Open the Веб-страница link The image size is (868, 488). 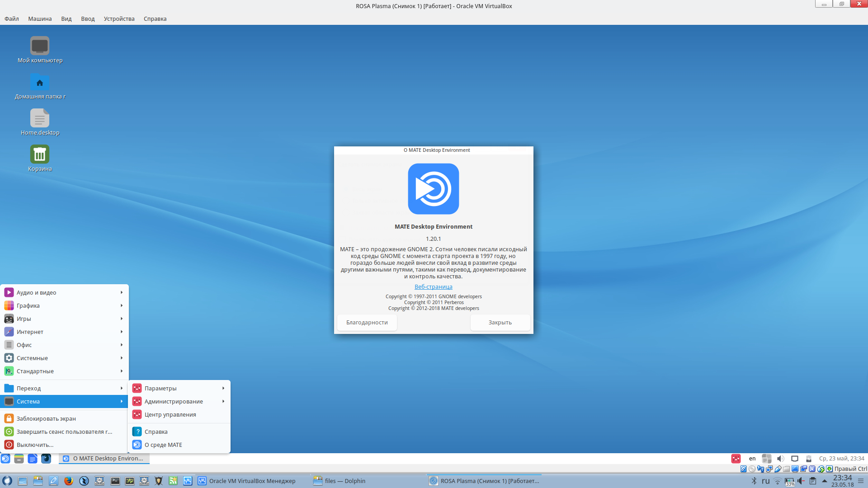[x=433, y=286]
